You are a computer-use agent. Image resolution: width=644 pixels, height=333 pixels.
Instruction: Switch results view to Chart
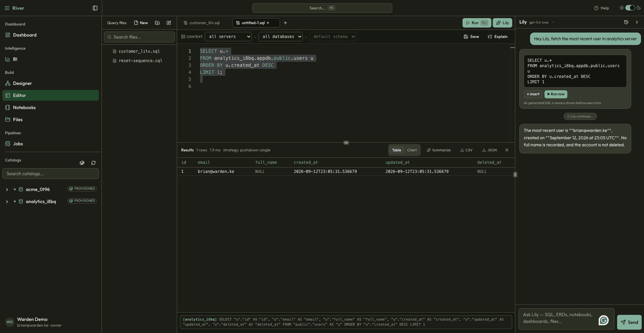coord(412,150)
